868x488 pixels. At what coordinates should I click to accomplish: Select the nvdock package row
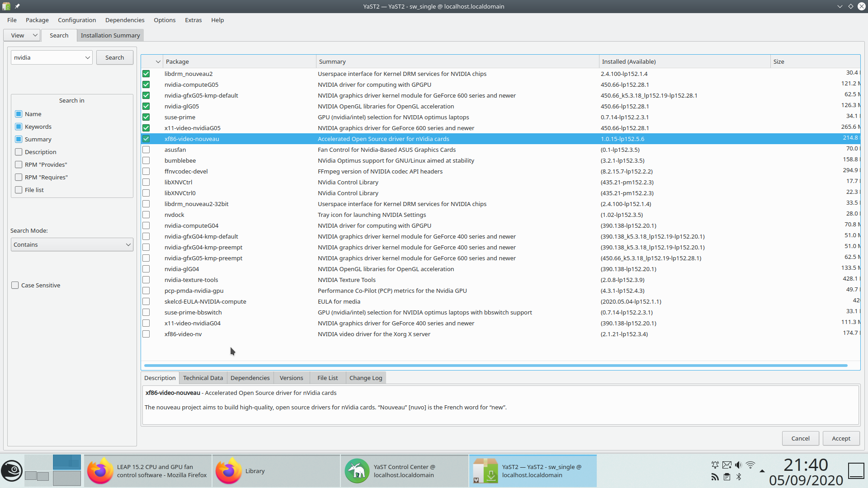[x=500, y=215]
